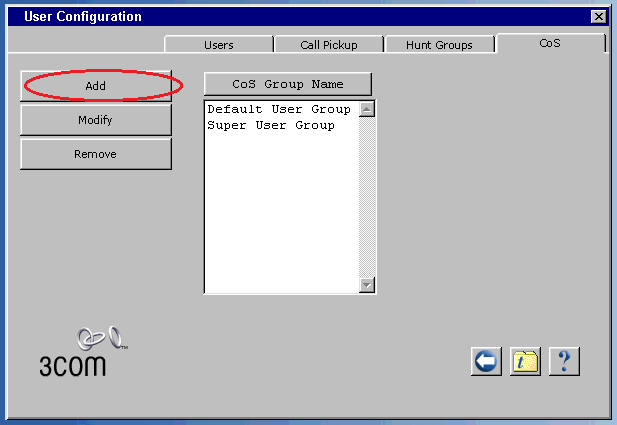Select Super User Group in the list
The width and height of the screenshot is (617, 425).
(x=270, y=126)
